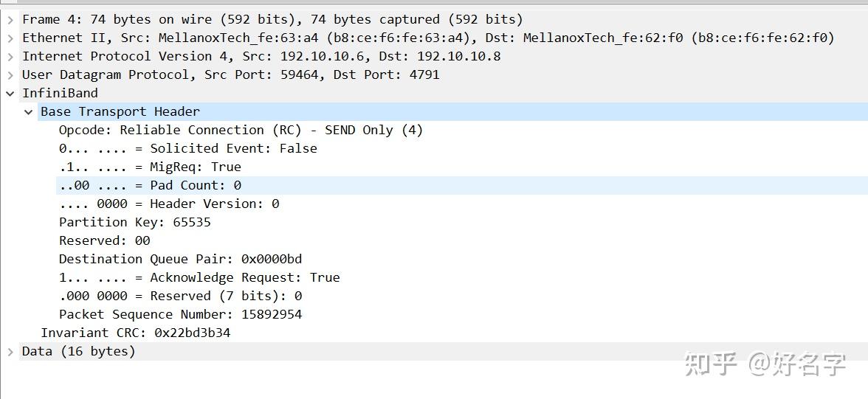Select the MigReq: True line
868x399 pixels.
coord(150,167)
